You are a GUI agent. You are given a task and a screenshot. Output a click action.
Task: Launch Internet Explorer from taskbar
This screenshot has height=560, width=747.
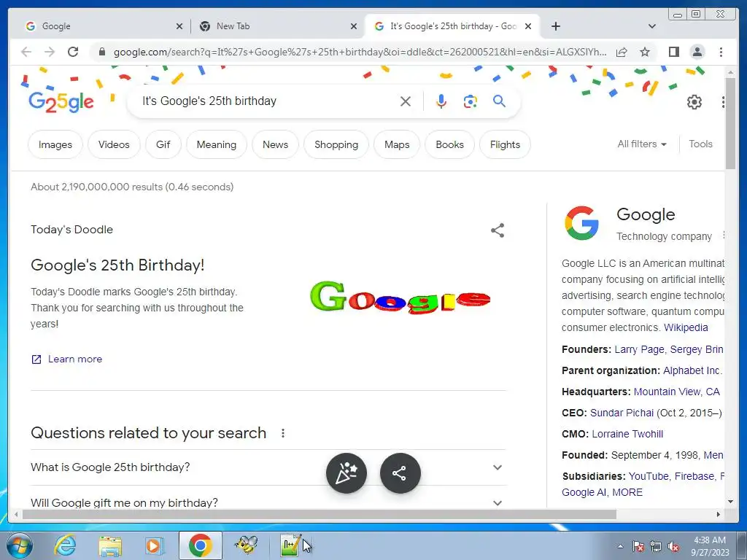(x=65, y=545)
